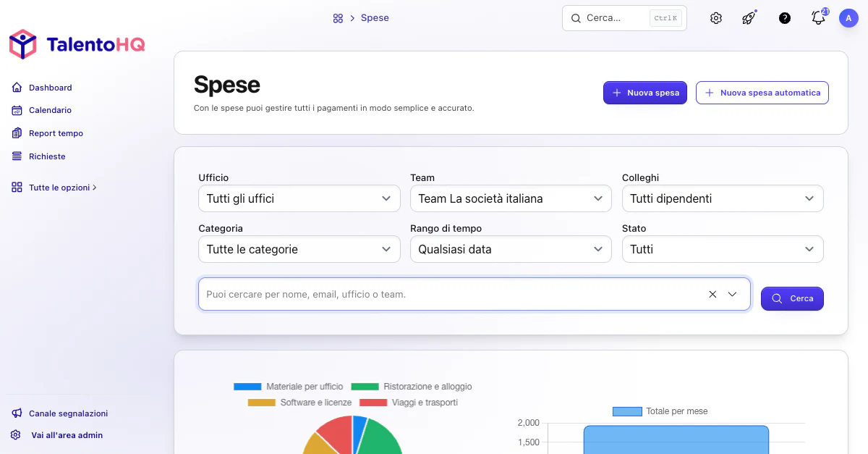Screen dimensions: 868x454
Task: Open settings gear in top bar
Action: click(x=716, y=18)
